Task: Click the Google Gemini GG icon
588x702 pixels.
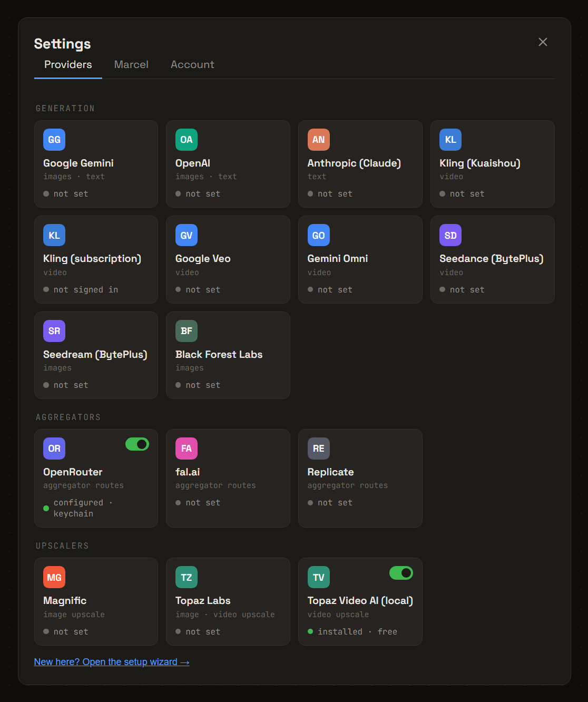Action: coord(54,140)
